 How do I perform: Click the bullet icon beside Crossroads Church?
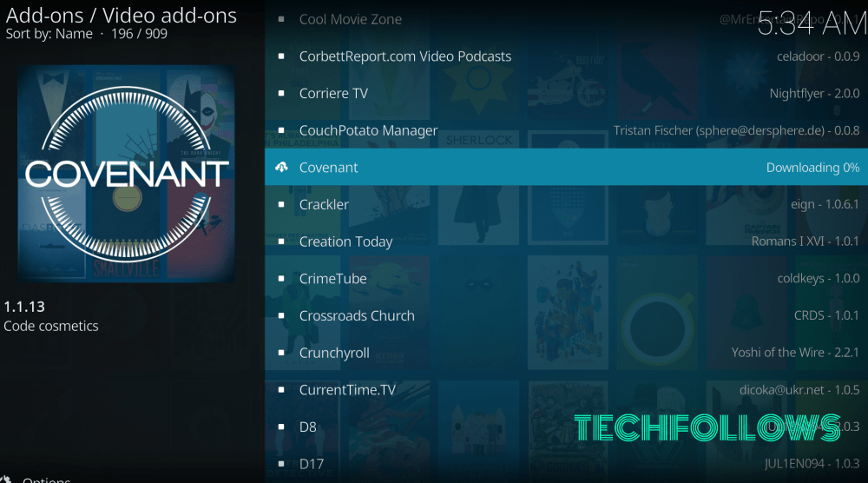[281, 315]
